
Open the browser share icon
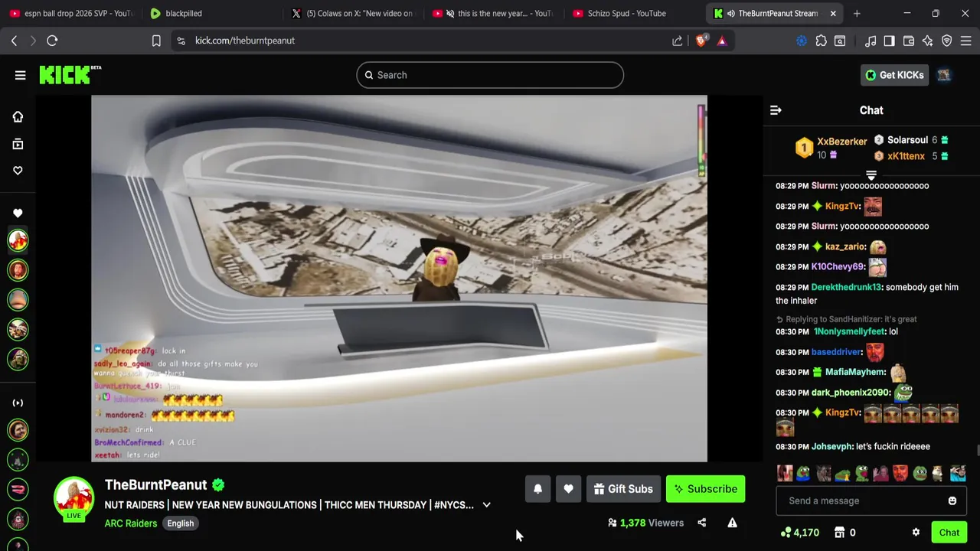pos(678,41)
